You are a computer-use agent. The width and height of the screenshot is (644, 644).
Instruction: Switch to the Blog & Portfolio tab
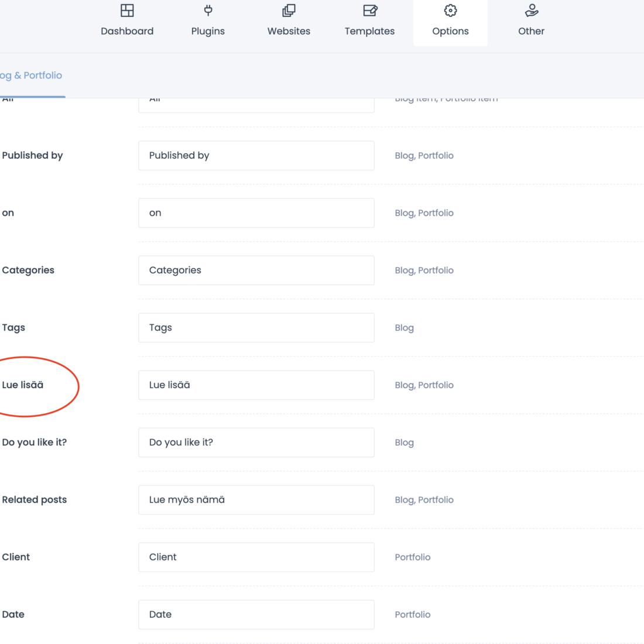31,76
